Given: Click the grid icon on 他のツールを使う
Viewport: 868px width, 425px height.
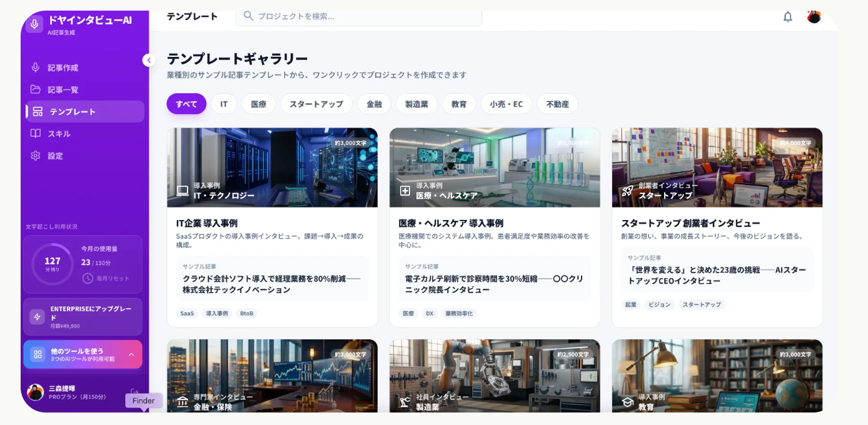Looking at the screenshot, I should 38,354.
